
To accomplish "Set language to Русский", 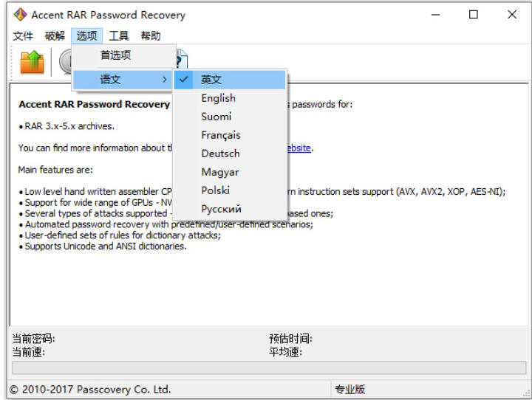I will [221, 209].
